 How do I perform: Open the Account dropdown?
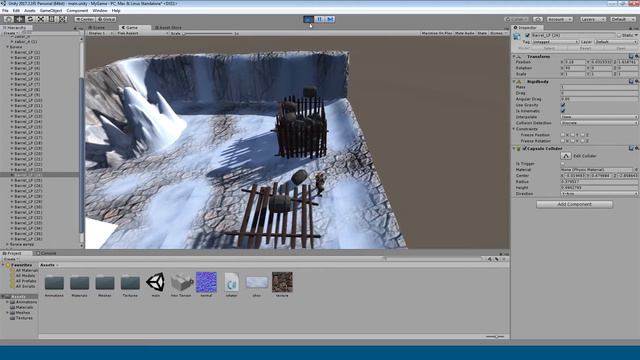pos(560,19)
